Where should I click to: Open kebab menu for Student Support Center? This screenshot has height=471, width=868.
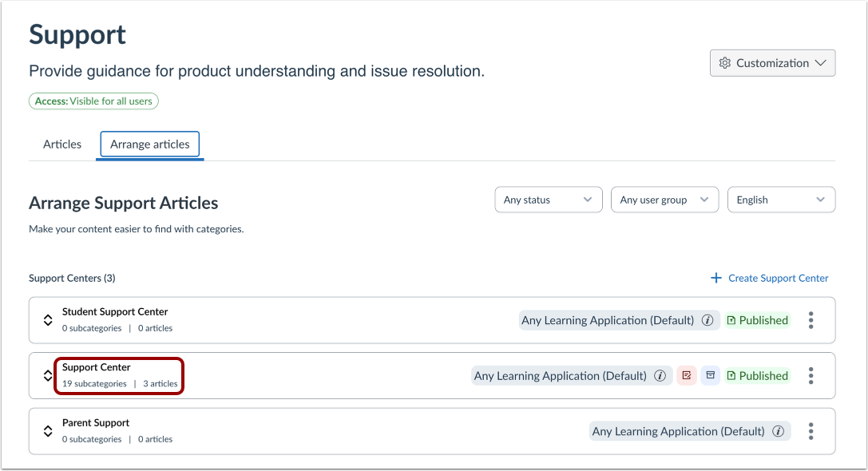pyautogui.click(x=811, y=320)
